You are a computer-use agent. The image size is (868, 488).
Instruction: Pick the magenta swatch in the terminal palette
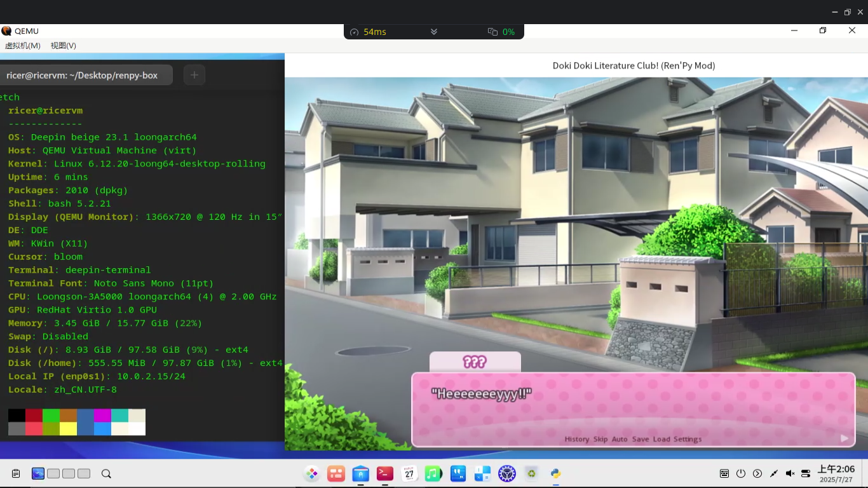pyautogui.click(x=102, y=416)
